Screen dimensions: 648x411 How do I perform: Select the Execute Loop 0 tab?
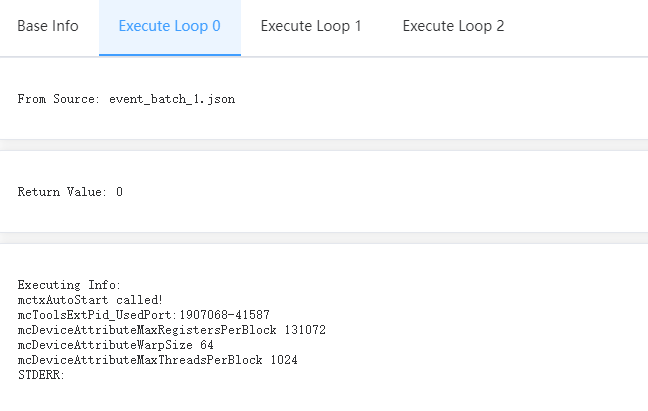[x=169, y=27]
